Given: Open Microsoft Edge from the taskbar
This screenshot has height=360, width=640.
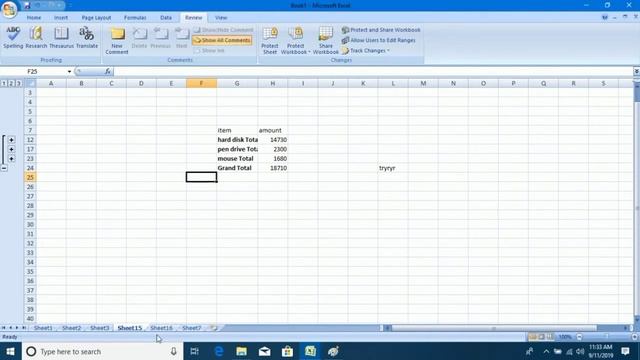Looking at the screenshot, I should (219, 351).
